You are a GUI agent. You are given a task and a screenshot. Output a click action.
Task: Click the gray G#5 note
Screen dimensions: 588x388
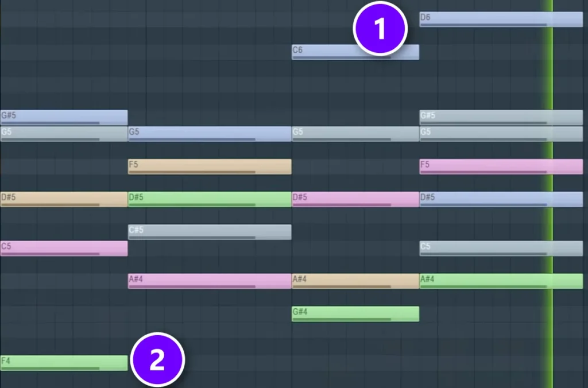[501, 117]
